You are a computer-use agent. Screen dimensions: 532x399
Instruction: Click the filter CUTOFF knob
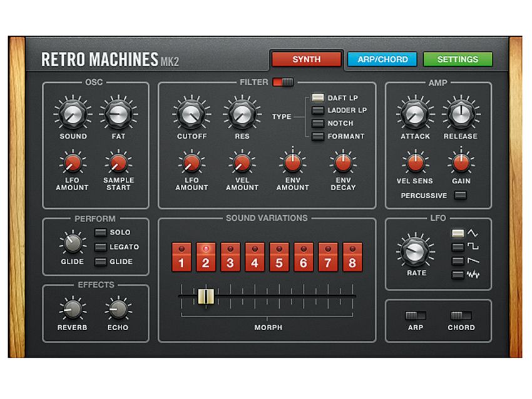pos(192,114)
